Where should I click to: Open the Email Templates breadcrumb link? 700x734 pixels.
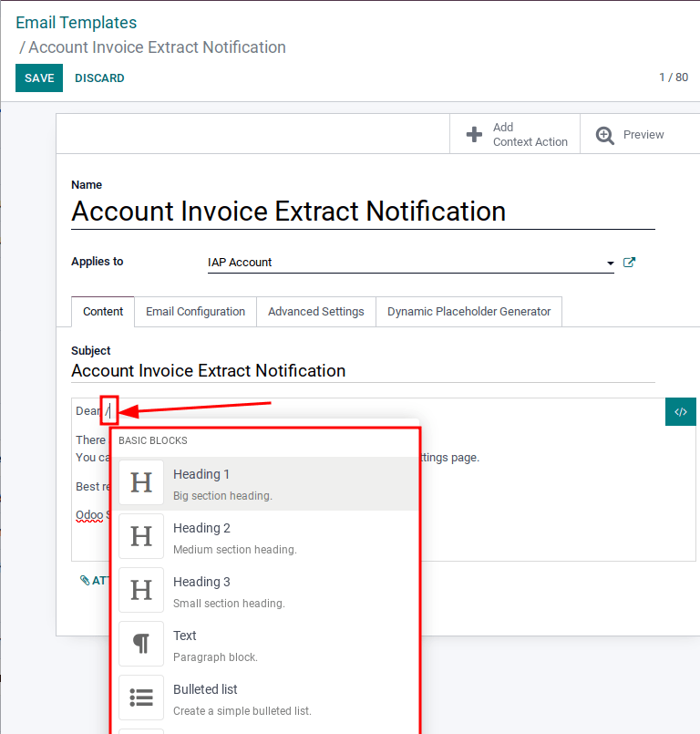tap(76, 22)
